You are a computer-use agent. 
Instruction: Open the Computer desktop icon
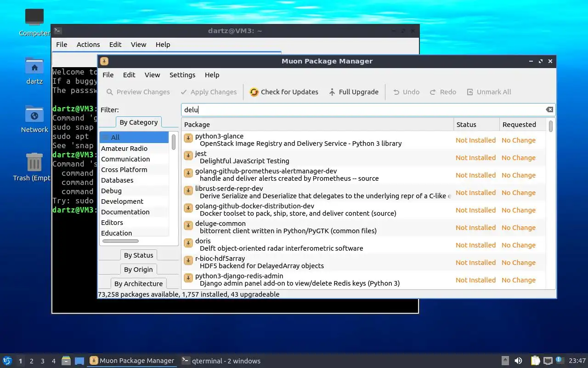point(34,22)
